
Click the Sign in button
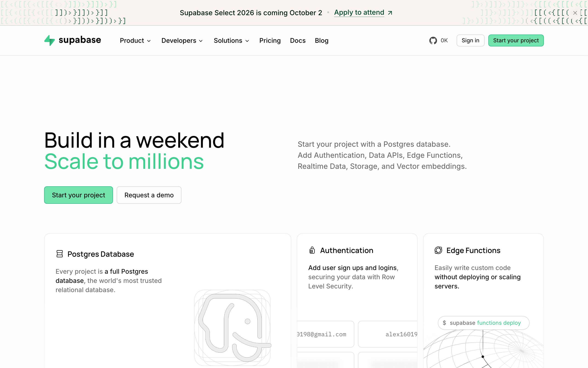coord(470,40)
